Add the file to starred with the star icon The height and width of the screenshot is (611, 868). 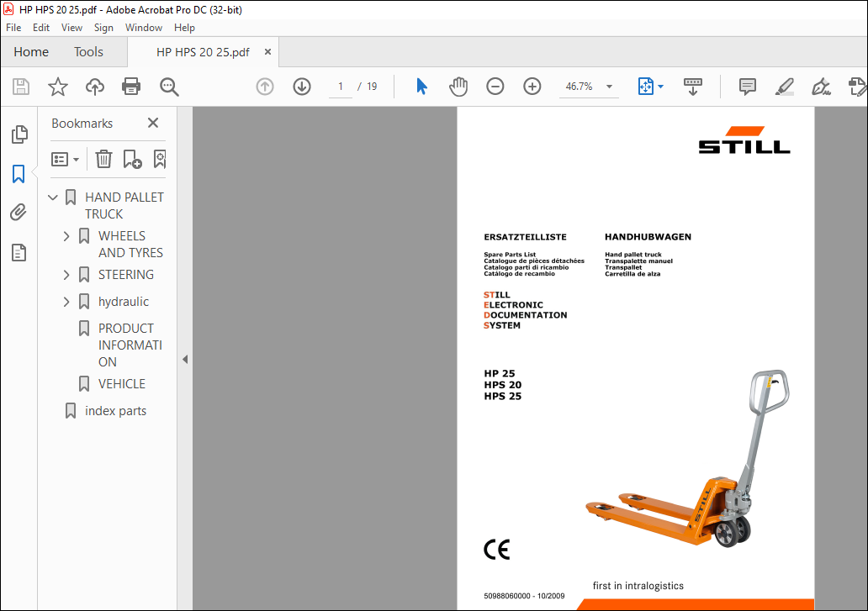[x=57, y=87]
